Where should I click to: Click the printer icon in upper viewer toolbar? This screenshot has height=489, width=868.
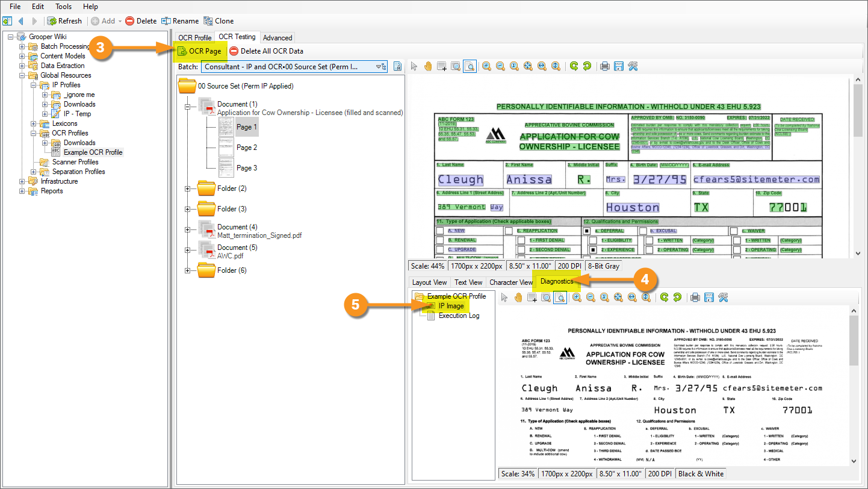point(604,66)
